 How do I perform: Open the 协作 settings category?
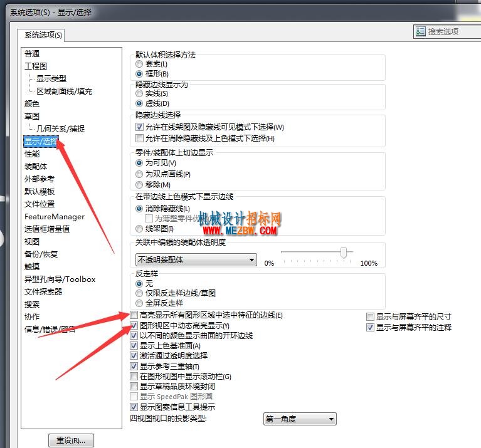point(32,317)
